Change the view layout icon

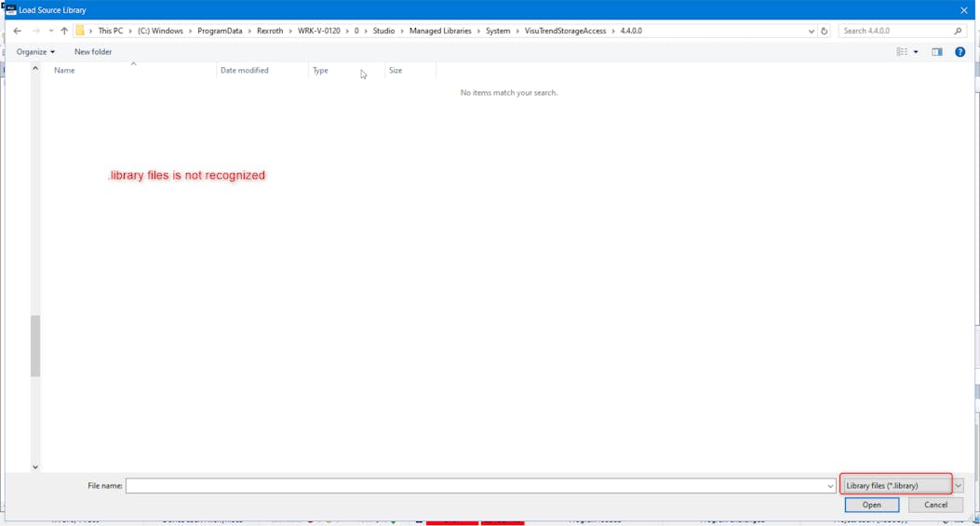click(902, 52)
